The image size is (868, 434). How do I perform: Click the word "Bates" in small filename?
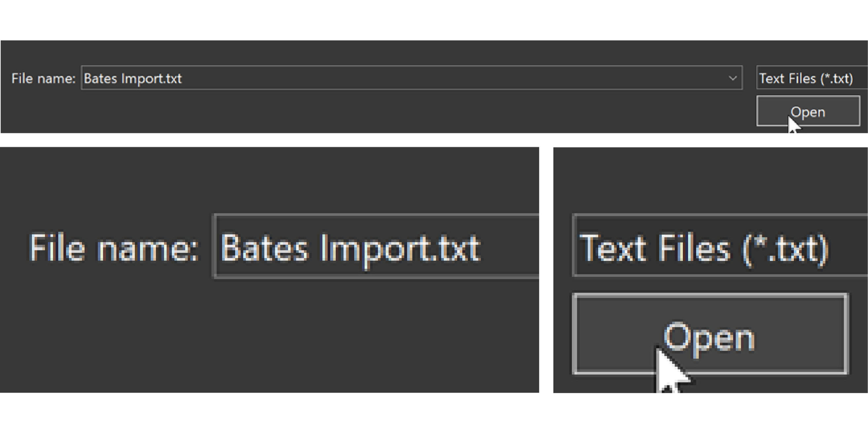(x=100, y=79)
